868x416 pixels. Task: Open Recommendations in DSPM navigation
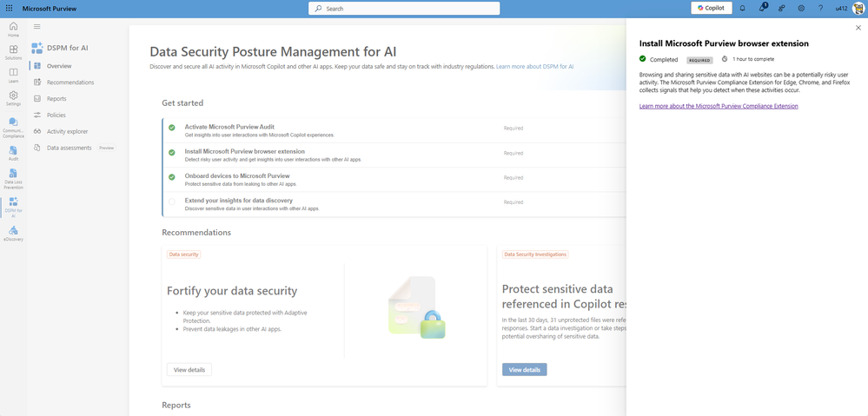click(70, 83)
